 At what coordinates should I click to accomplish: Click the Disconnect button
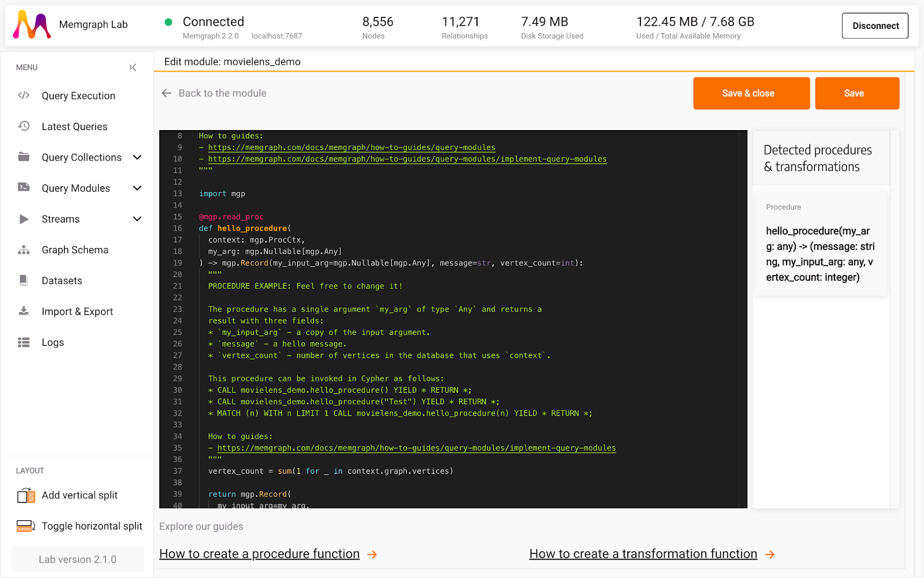[x=874, y=25]
